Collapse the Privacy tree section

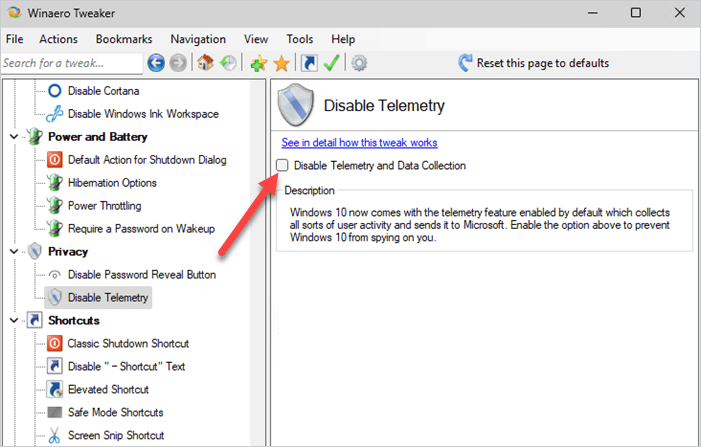point(14,252)
